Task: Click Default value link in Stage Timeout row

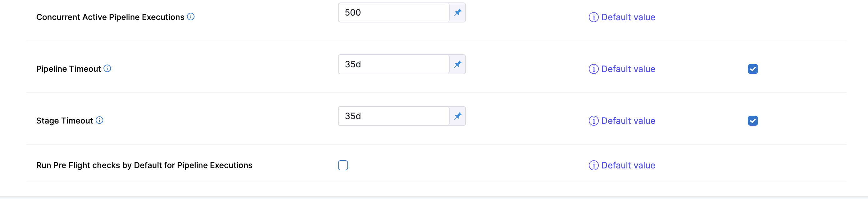Action: coord(628,121)
